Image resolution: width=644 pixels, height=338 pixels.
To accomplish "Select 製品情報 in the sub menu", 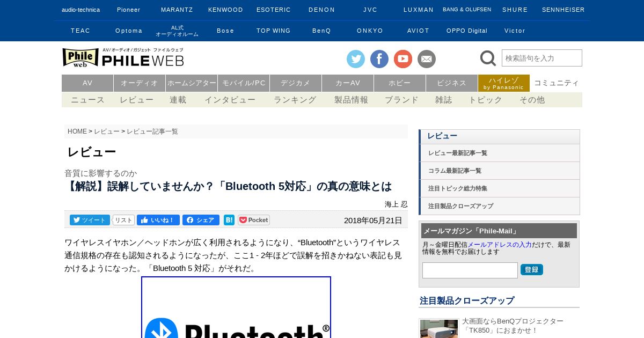I will coord(352,100).
